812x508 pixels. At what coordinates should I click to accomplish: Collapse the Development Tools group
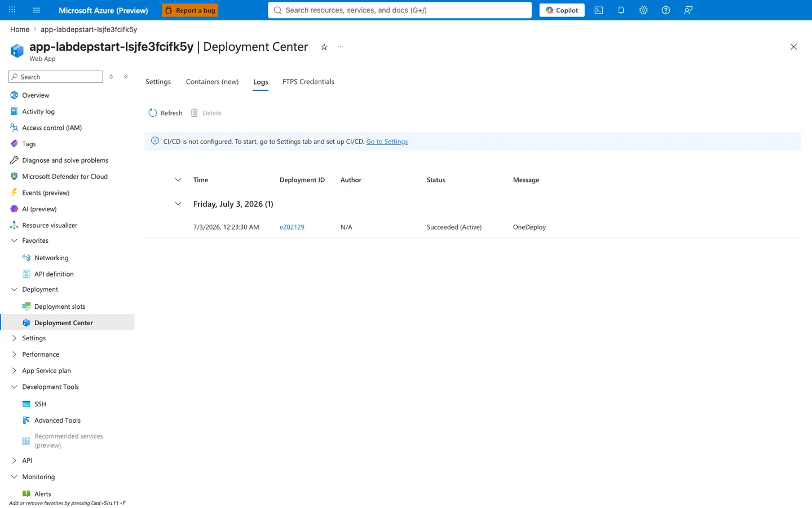(x=14, y=387)
